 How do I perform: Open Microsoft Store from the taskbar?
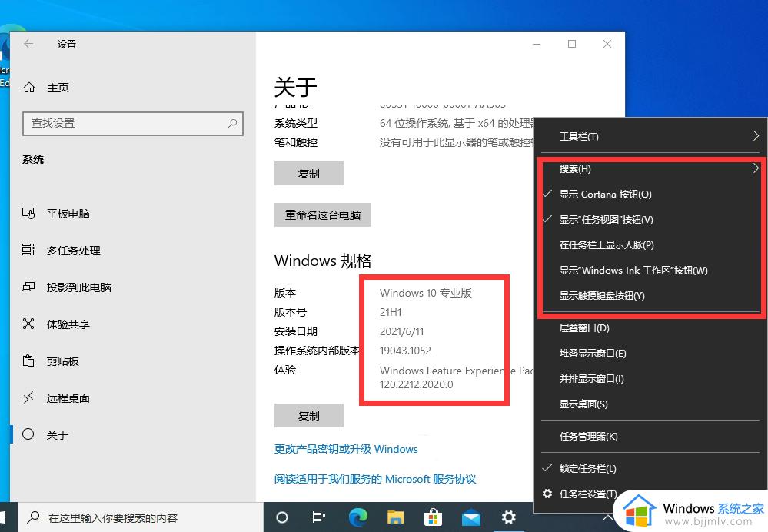point(433,517)
